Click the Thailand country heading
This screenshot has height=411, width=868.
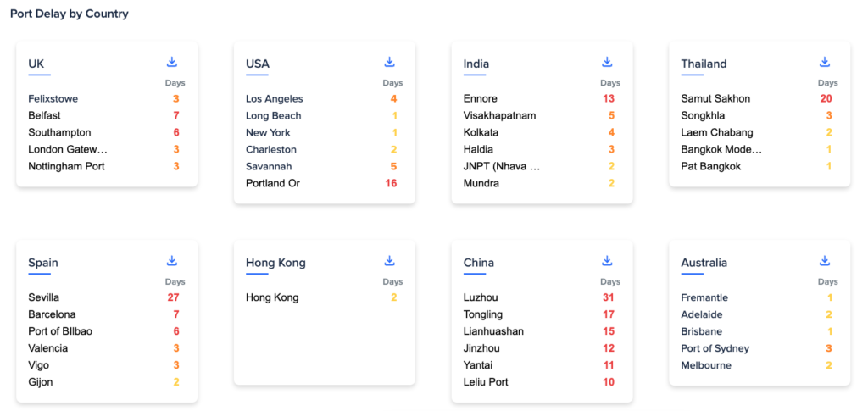(704, 64)
